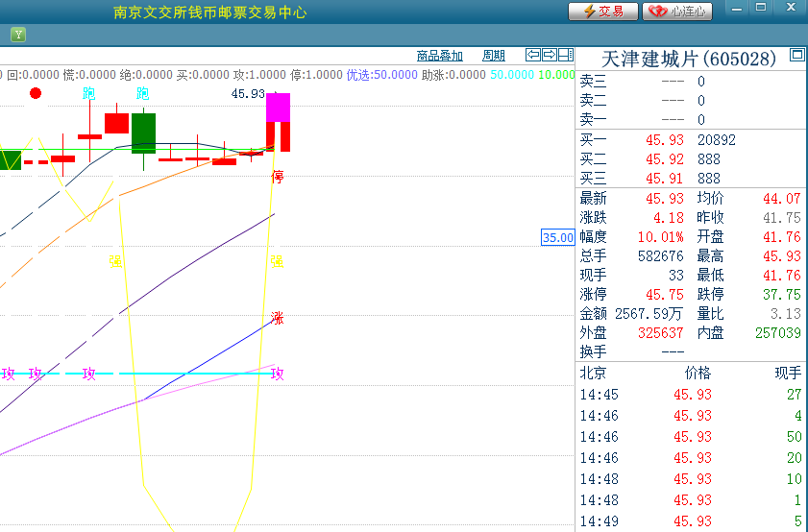
Task: Select the 跌停 value 37.75
Action: tap(782, 295)
